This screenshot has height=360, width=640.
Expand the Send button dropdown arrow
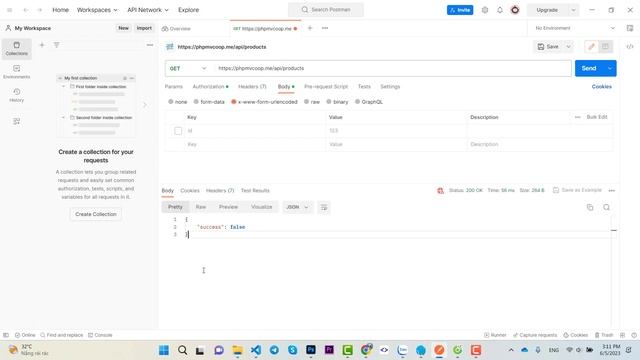610,68
